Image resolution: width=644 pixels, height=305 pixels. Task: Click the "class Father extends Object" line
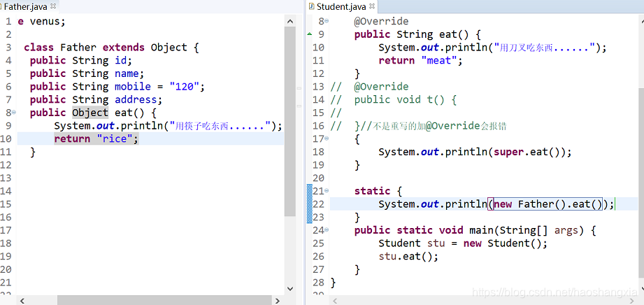pyautogui.click(x=111, y=48)
